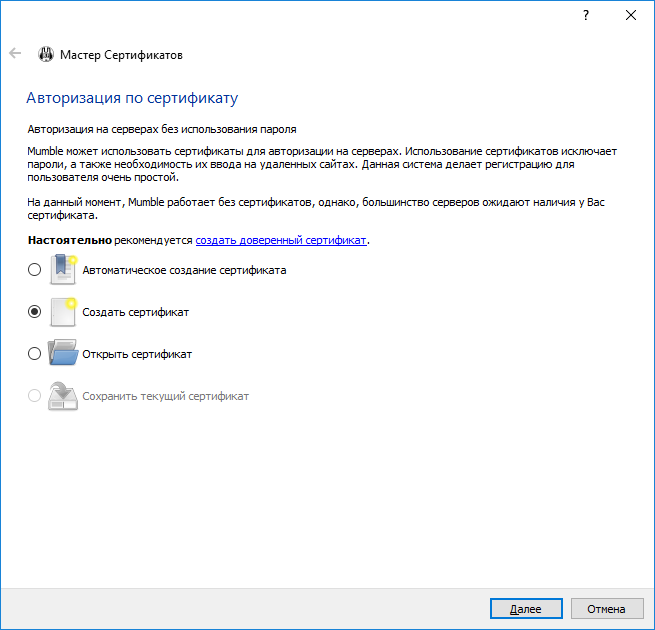Select the Автоматическое создание сертификата radio button
This screenshot has height=630, width=655.
pos(35,270)
